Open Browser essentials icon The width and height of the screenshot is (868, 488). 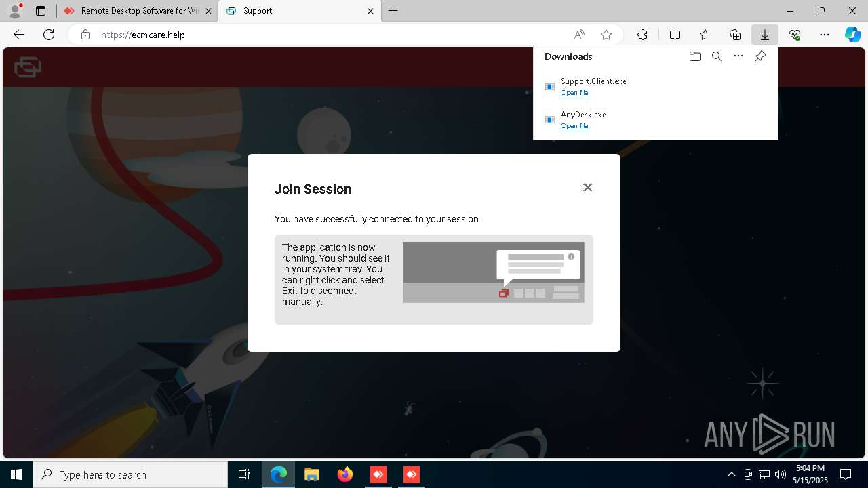(x=795, y=35)
